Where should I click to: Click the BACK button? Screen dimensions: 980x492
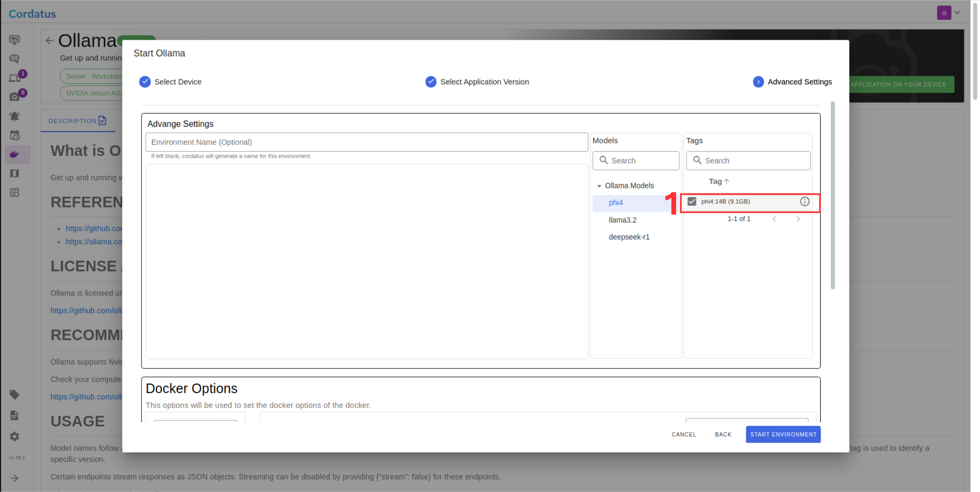tap(723, 434)
